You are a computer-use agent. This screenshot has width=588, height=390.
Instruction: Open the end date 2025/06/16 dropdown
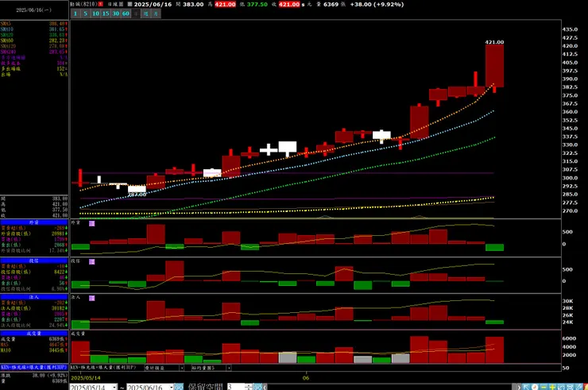point(172,387)
